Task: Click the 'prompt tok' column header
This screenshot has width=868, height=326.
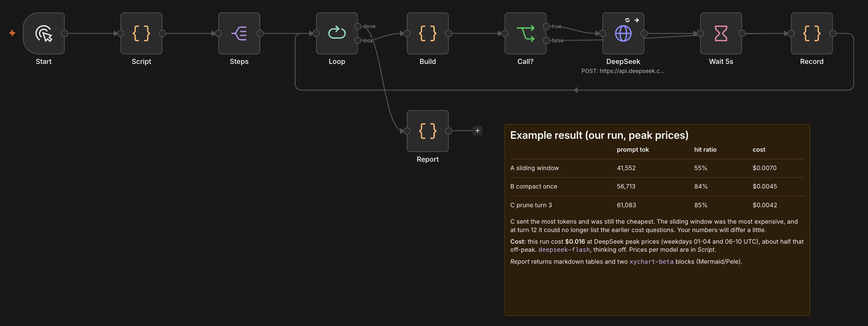Action: [632, 150]
